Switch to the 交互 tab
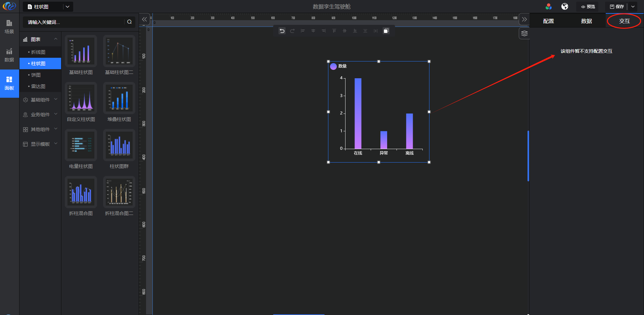 tap(624, 21)
